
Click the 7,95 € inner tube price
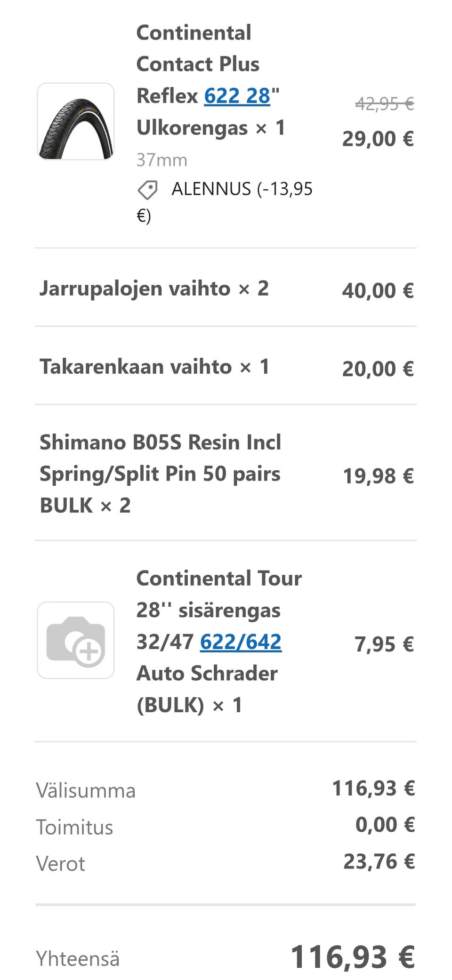384,644
